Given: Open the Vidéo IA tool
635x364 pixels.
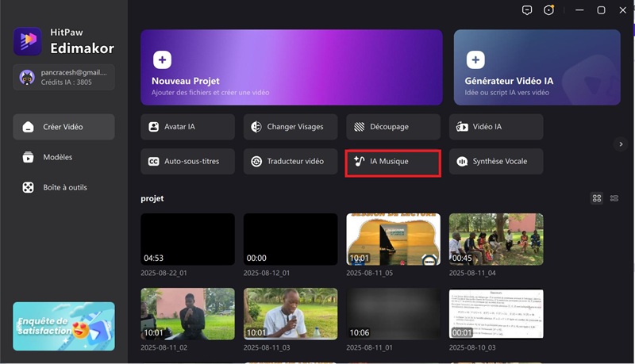Looking at the screenshot, I should pyautogui.click(x=496, y=127).
